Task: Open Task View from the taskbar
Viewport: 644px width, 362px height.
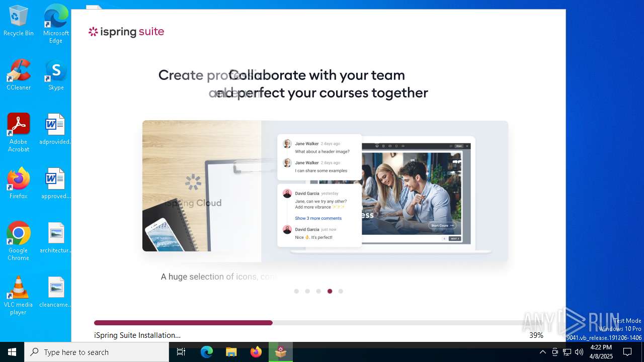Action: click(x=181, y=352)
